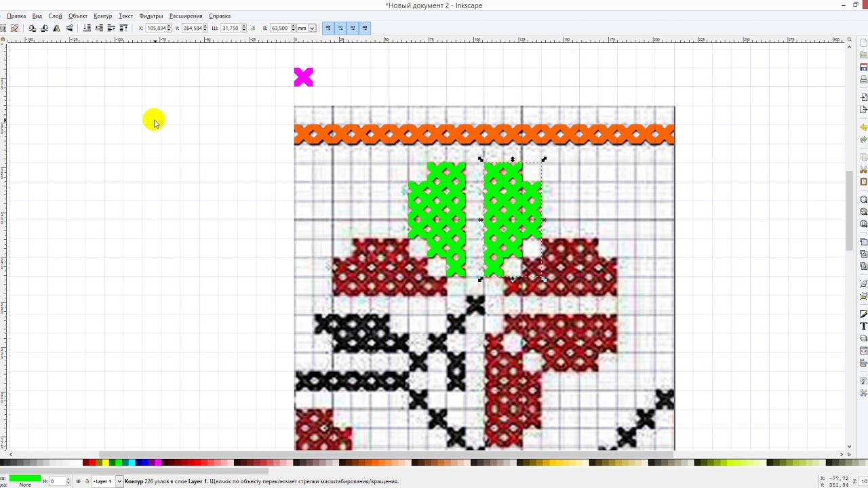Undo the last action
868x488 pixels.
(863, 127)
